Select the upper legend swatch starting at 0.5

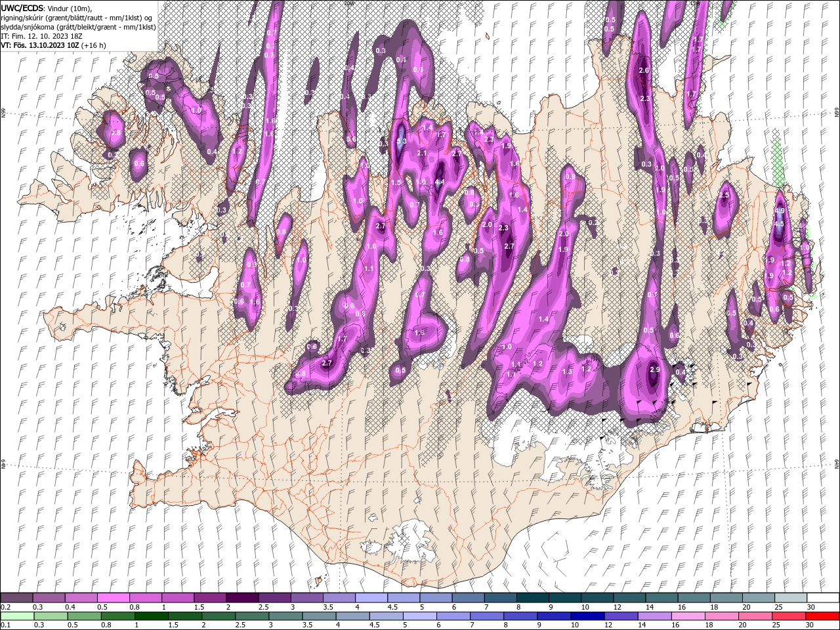pos(113,598)
